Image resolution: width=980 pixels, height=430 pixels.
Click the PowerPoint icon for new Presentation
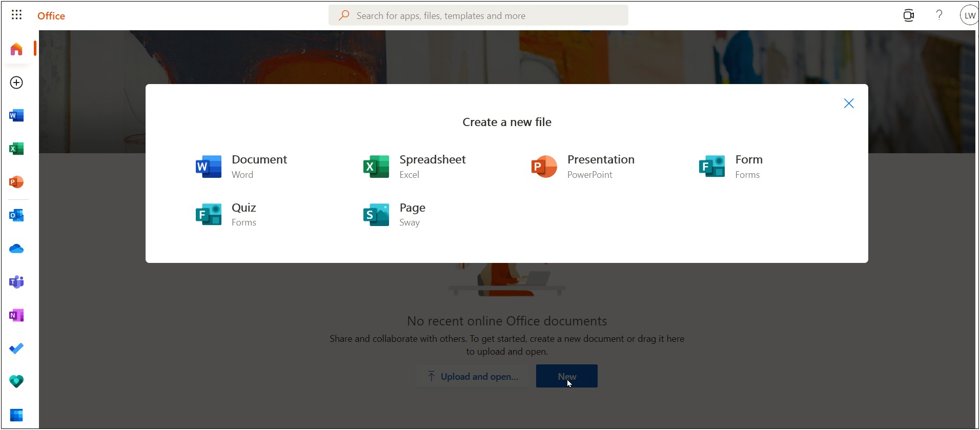pyautogui.click(x=544, y=167)
